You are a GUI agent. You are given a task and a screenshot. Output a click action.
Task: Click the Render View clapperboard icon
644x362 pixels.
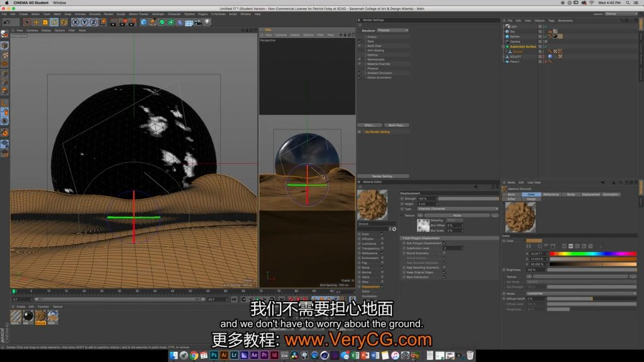(114, 22)
